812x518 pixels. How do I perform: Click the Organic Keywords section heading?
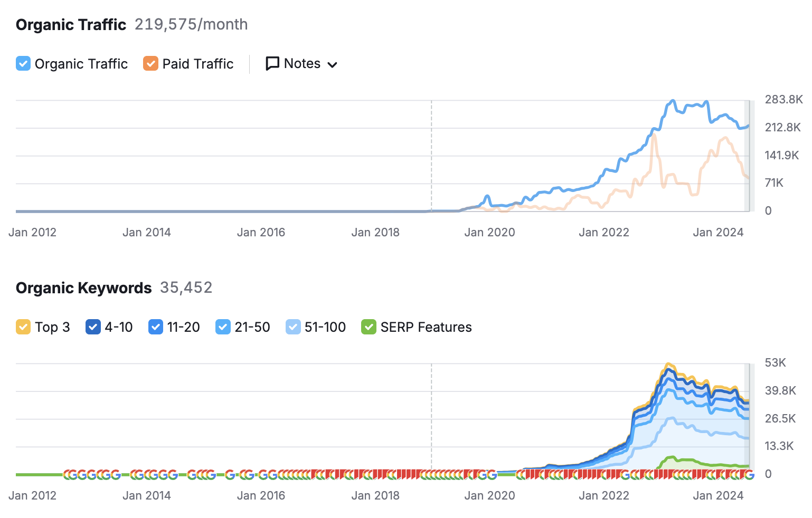83,288
